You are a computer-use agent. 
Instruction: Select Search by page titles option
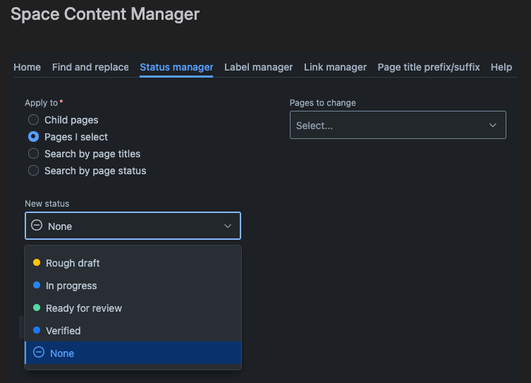33,153
